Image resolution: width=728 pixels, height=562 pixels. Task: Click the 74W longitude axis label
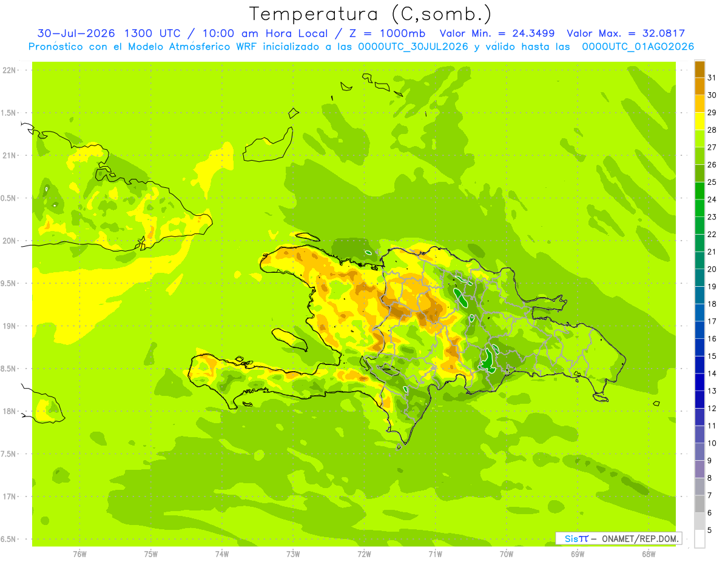(x=222, y=553)
